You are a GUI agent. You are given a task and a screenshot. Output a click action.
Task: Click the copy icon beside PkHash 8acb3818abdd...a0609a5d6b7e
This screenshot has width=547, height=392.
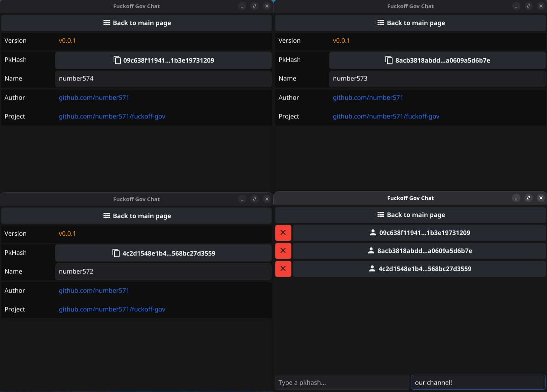point(389,60)
